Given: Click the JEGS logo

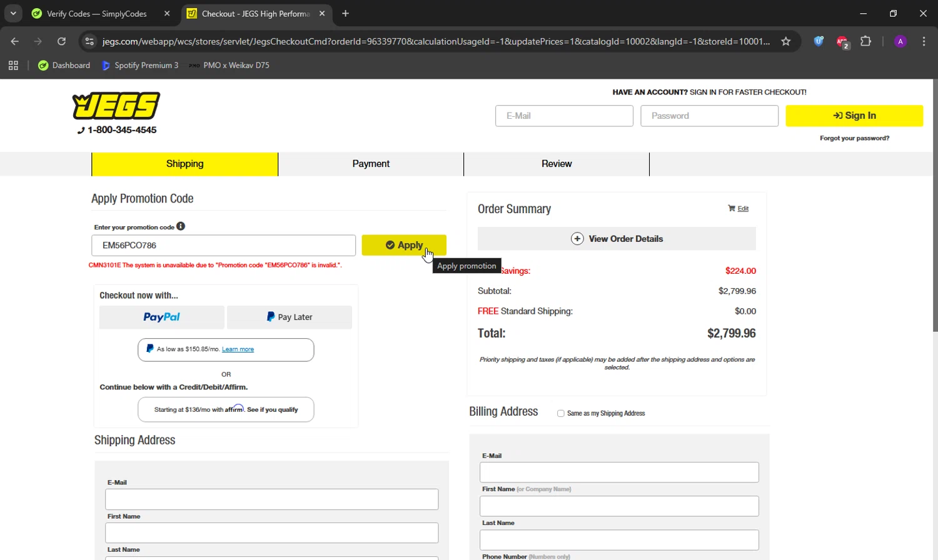Looking at the screenshot, I should 116,106.
